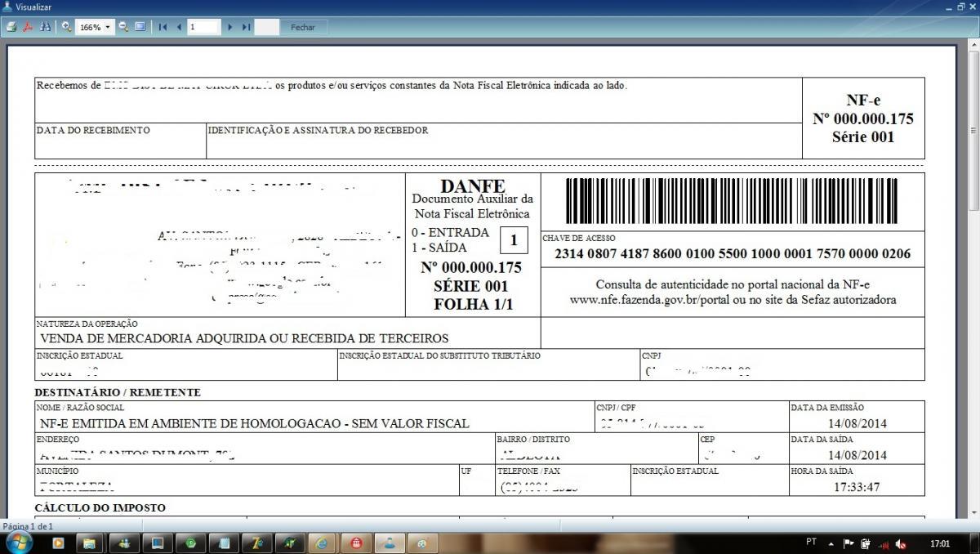This screenshot has height=554, width=980.
Task: Click the vertical scrollbar down arrow
Action: point(973,513)
